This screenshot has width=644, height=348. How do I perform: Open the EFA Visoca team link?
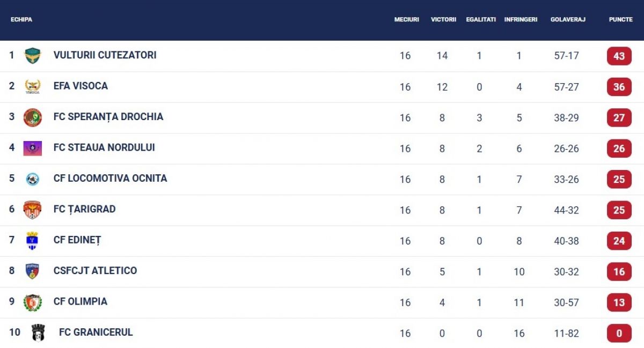[x=80, y=86]
